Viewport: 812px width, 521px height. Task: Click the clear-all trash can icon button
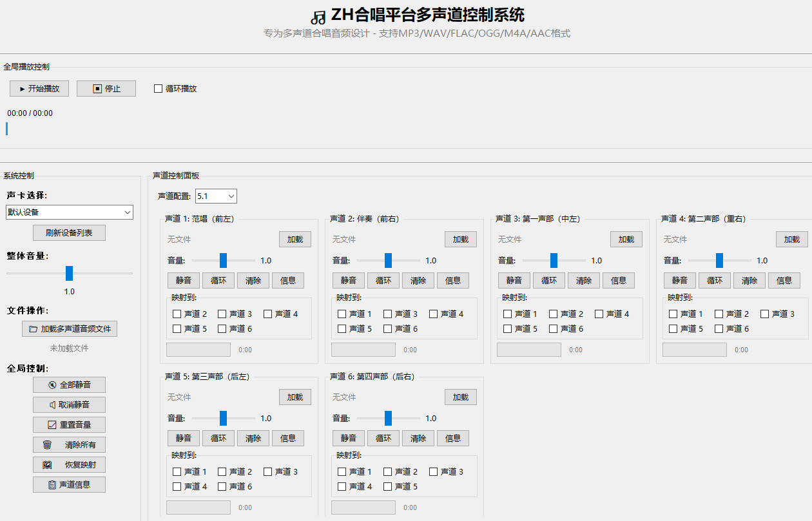coord(48,445)
